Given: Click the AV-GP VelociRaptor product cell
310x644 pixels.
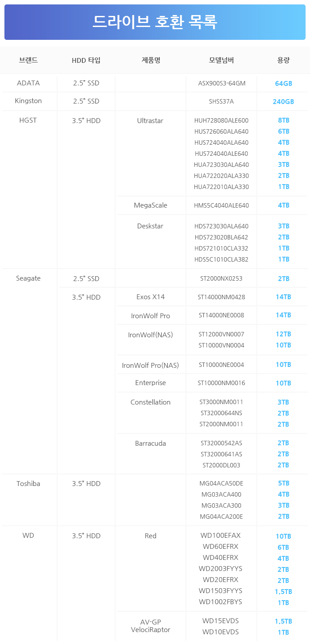Looking at the screenshot, I should (x=151, y=626).
